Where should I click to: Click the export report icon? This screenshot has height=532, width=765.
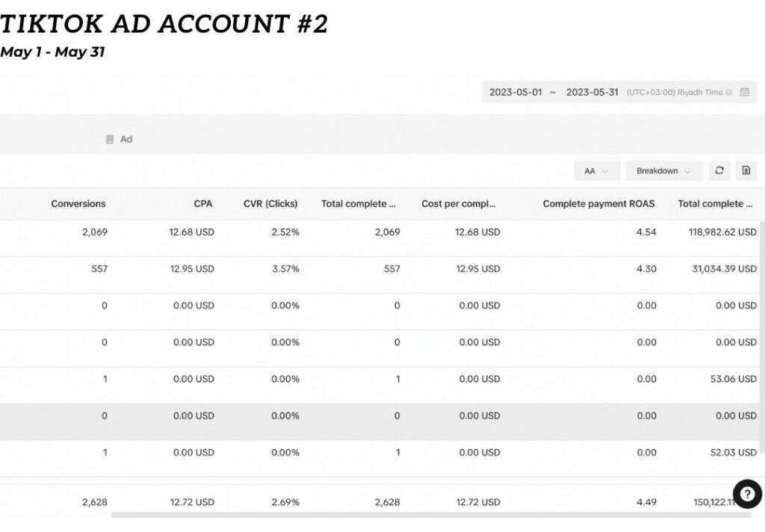click(x=746, y=170)
